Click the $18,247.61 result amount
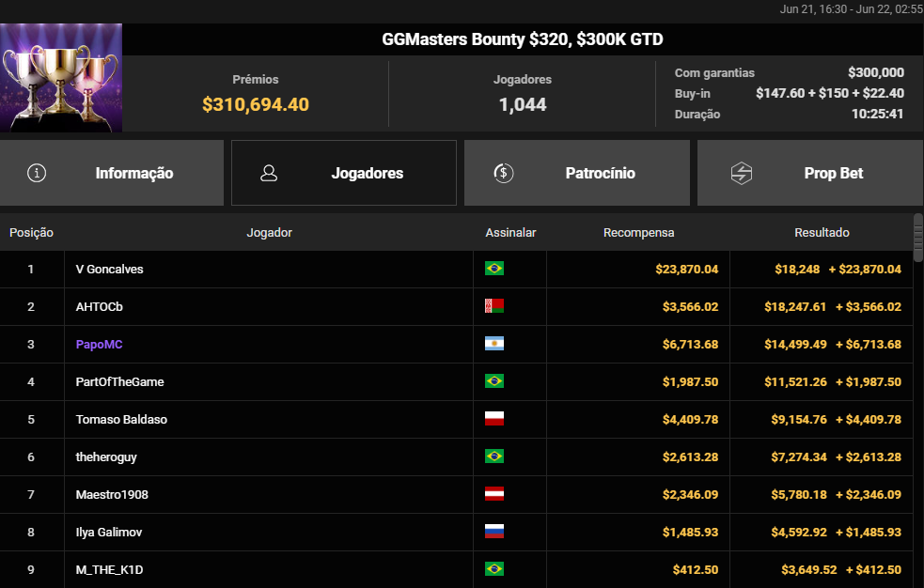The height and width of the screenshot is (588, 924). pyautogui.click(x=795, y=306)
